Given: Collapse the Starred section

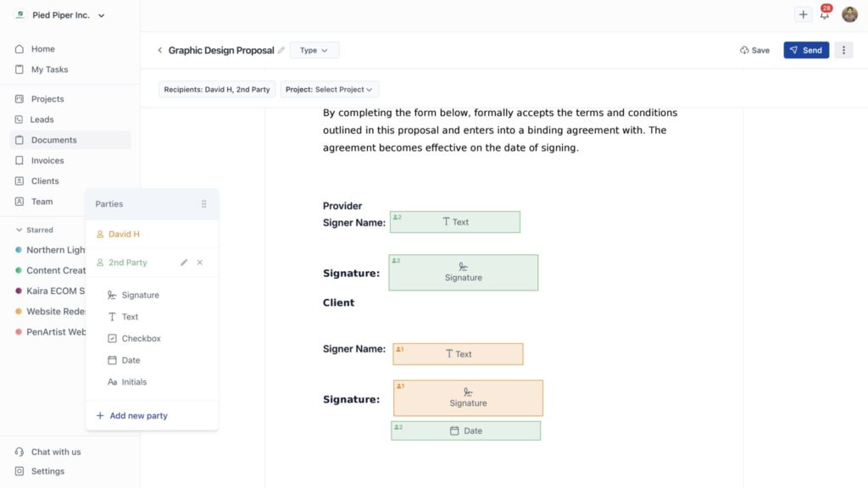Looking at the screenshot, I should (19, 230).
